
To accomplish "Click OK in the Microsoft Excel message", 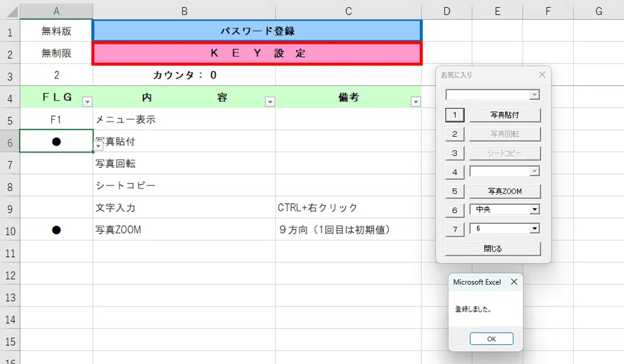I will click(492, 339).
